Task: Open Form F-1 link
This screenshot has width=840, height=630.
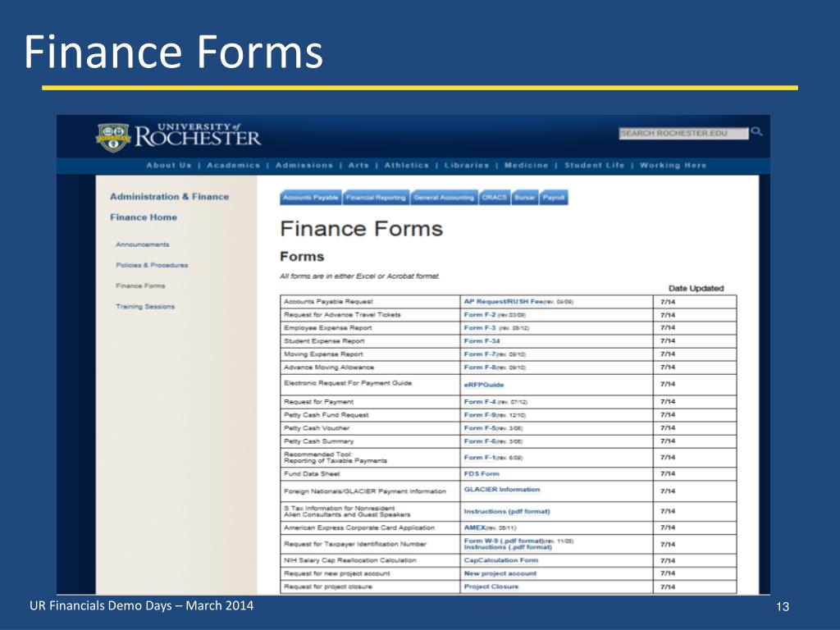Action: pyautogui.click(x=479, y=458)
